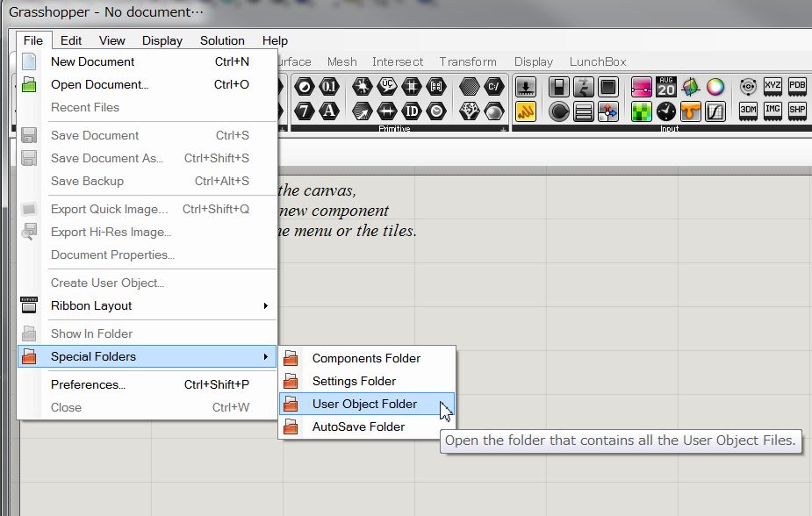The image size is (812, 516).
Task: Select the Control Knob icon
Action: tap(559, 111)
